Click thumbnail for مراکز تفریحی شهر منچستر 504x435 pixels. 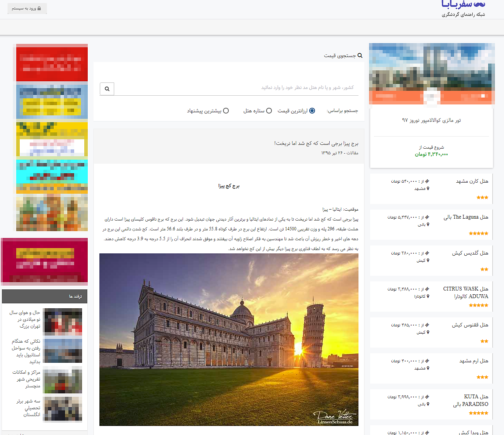coord(62,380)
